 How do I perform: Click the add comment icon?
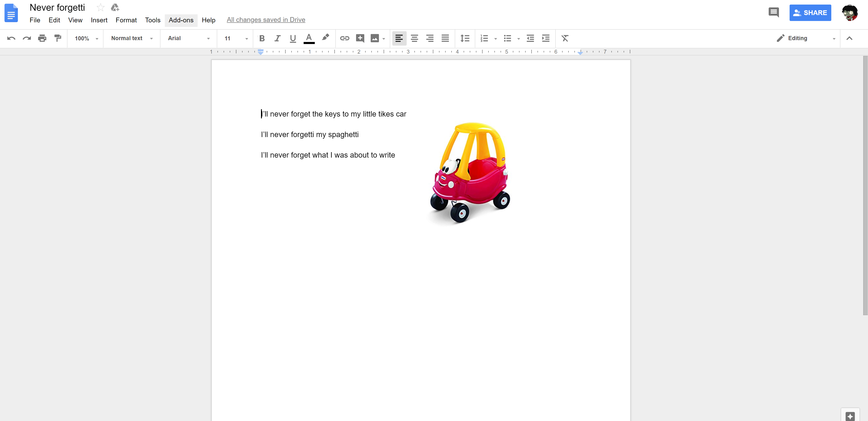coord(360,38)
